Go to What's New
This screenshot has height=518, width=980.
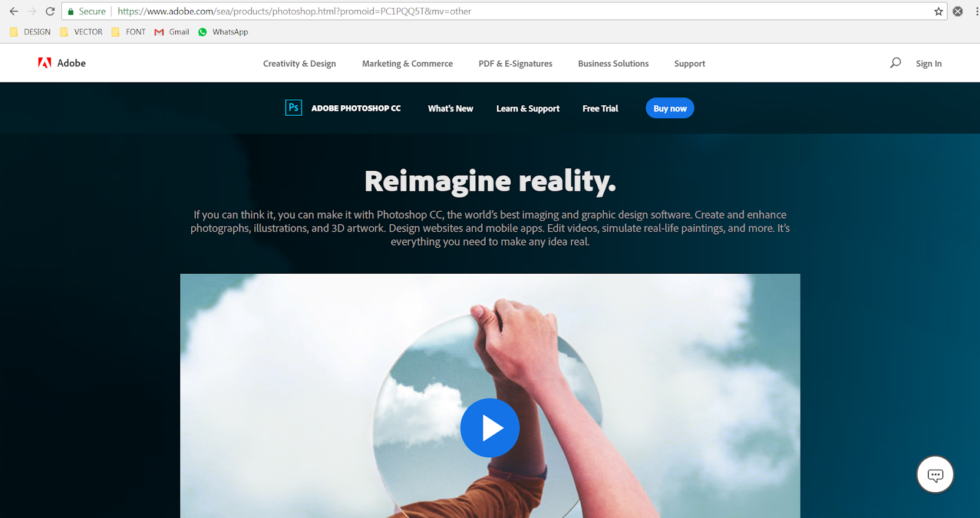click(x=451, y=108)
